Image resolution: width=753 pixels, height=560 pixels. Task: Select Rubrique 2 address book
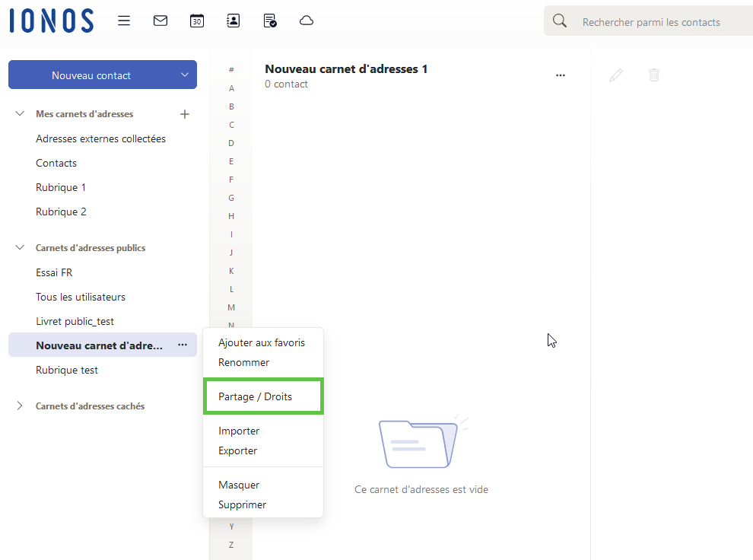(61, 212)
